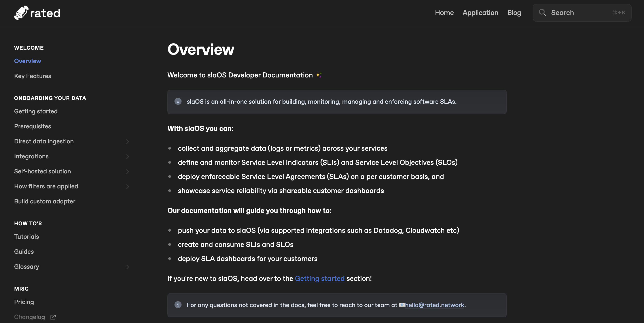Click the Changelog external link icon
Viewport: 644px width, 323px height.
point(53,317)
